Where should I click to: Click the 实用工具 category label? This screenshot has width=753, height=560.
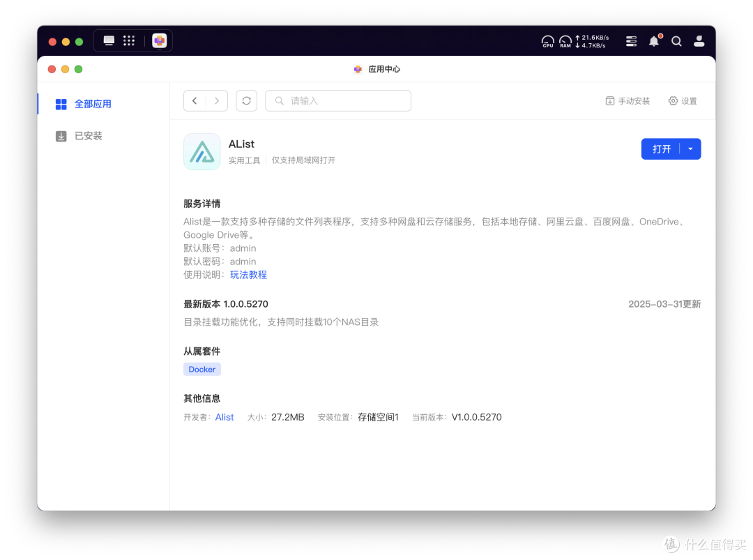tap(244, 160)
